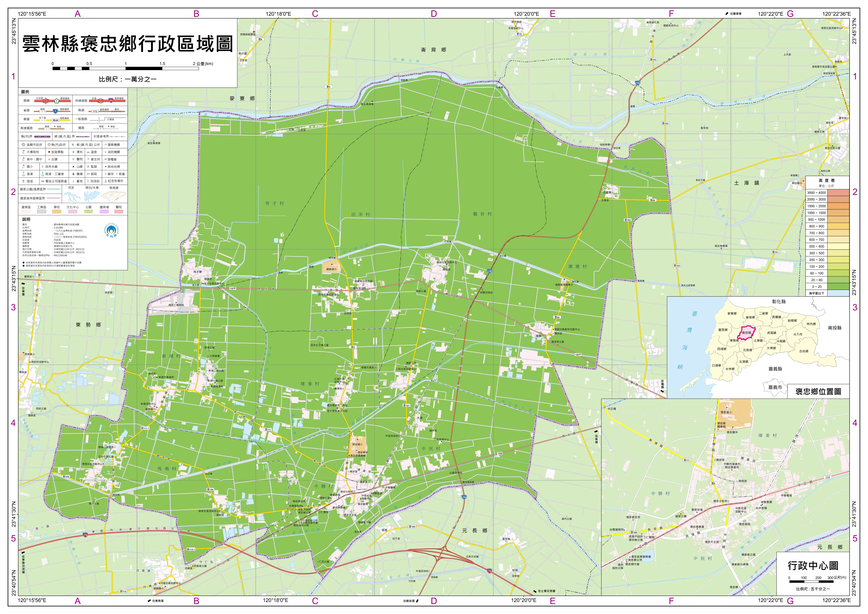The width and height of the screenshot is (868, 614).
Task: Click the 鄉道 南48 route marker in the legend
Action: tap(56, 120)
